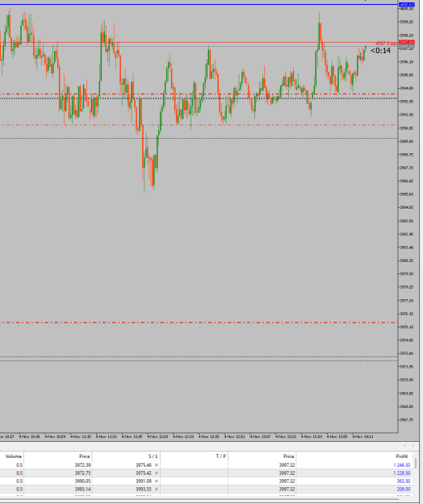This screenshot has width=423, height=504.
Task: Click the empty T / P cell in the 3972.39 row
Action: point(194,464)
